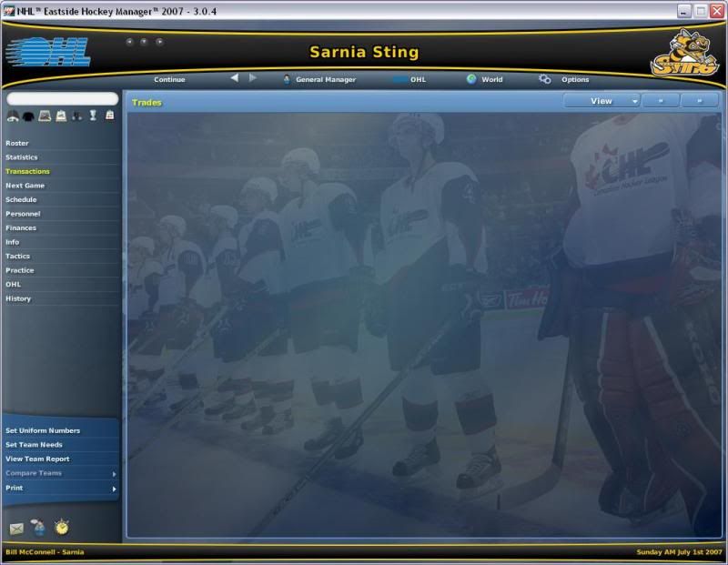Click the small middle round down button
The height and width of the screenshot is (565, 728).
point(144,42)
